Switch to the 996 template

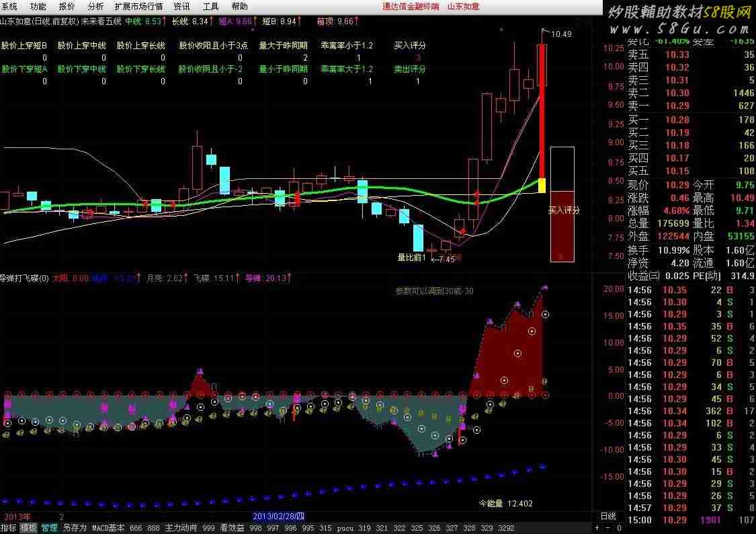tap(290, 528)
